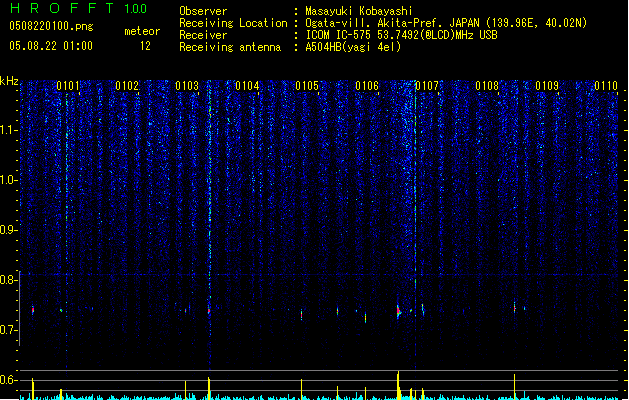The width and height of the screenshot is (629, 400).
Task: Click time marker 0109
Action: coord(547,86)
